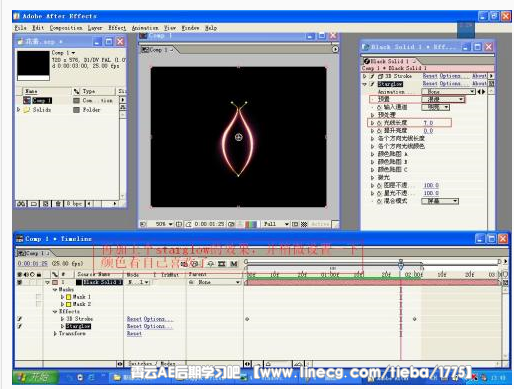
Task: Create a new composition from Project panel
Action: pos(46,203)
